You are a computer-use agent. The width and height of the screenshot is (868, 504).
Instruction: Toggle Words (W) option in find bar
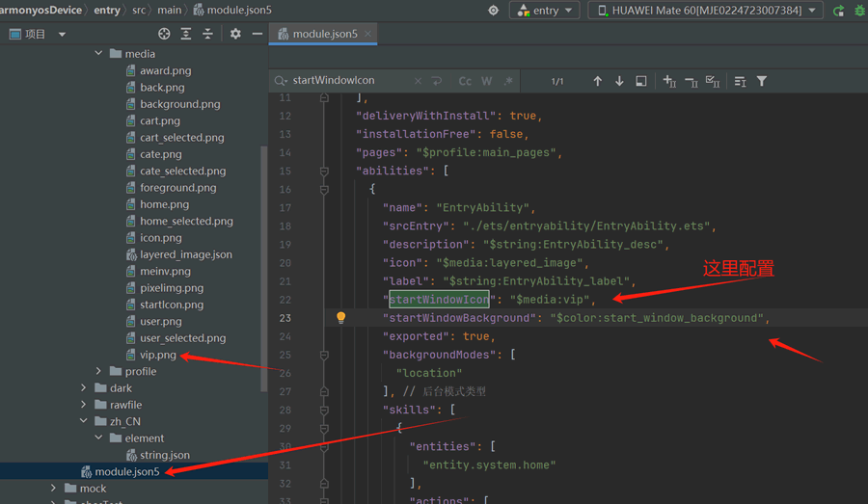pos(487,81)
